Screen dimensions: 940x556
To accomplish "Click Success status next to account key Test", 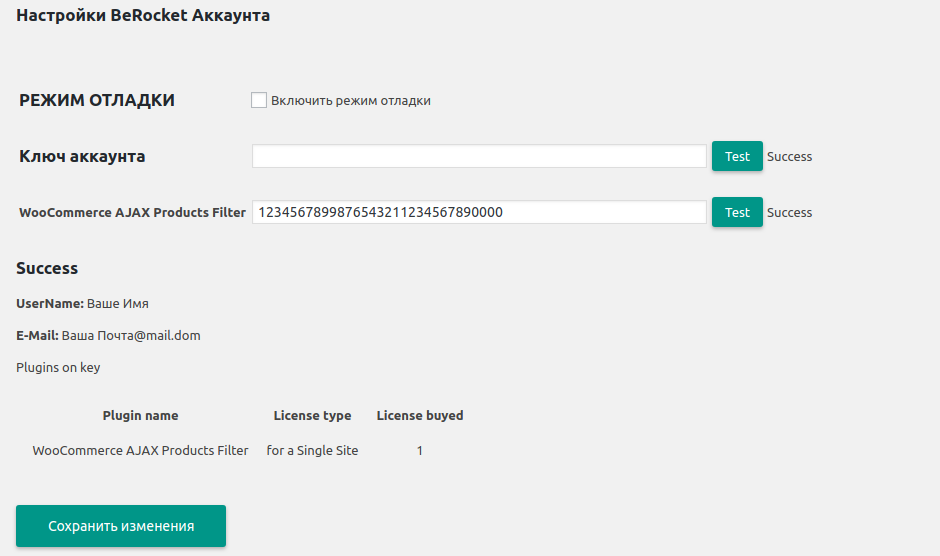I will tap(789, 157).
